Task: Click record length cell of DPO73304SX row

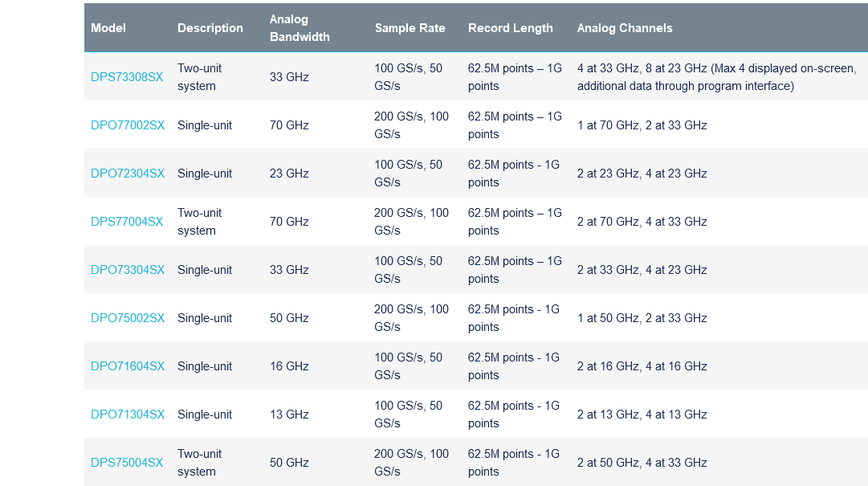Action: 515,270
